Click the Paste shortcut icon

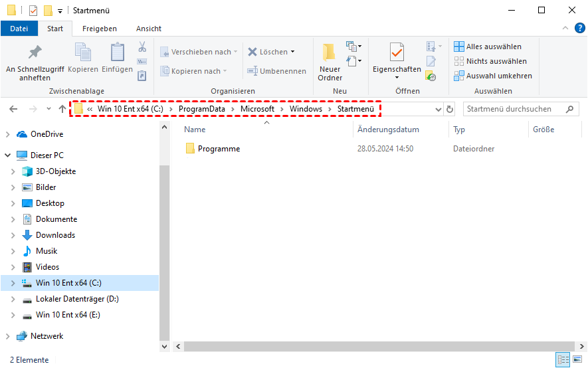pos(142,76)
